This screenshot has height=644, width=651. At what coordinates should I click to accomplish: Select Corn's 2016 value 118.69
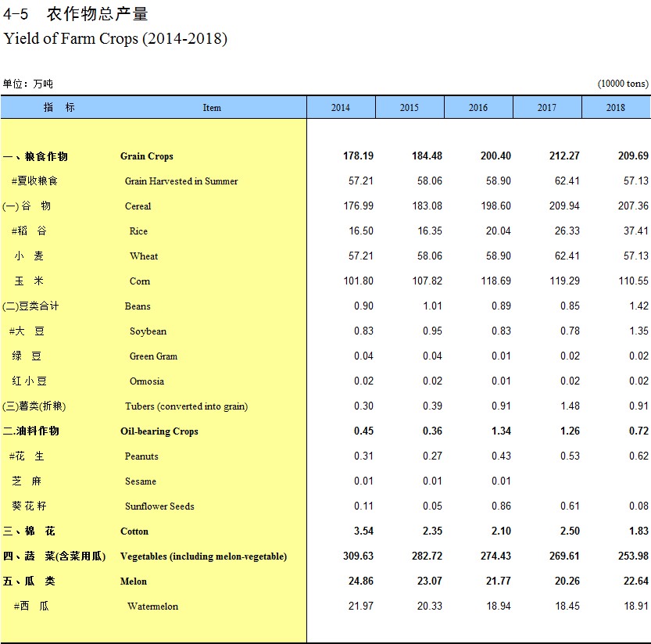[495, 281]
